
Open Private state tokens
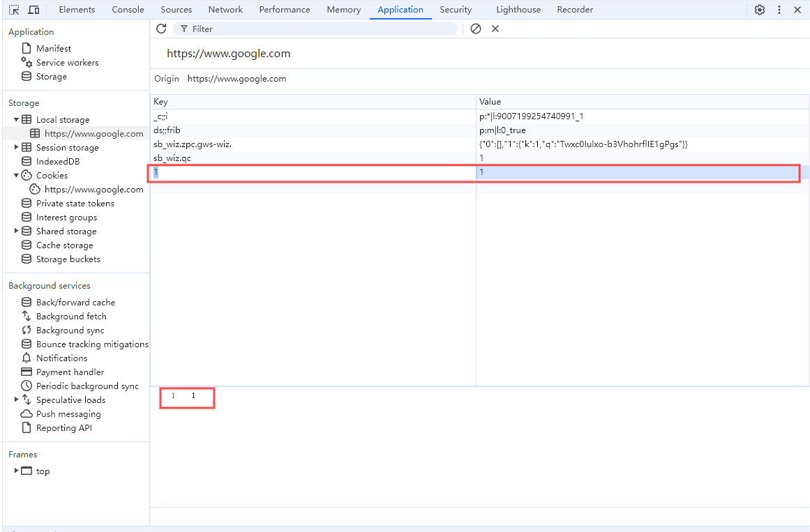click(x=75, y=204)
